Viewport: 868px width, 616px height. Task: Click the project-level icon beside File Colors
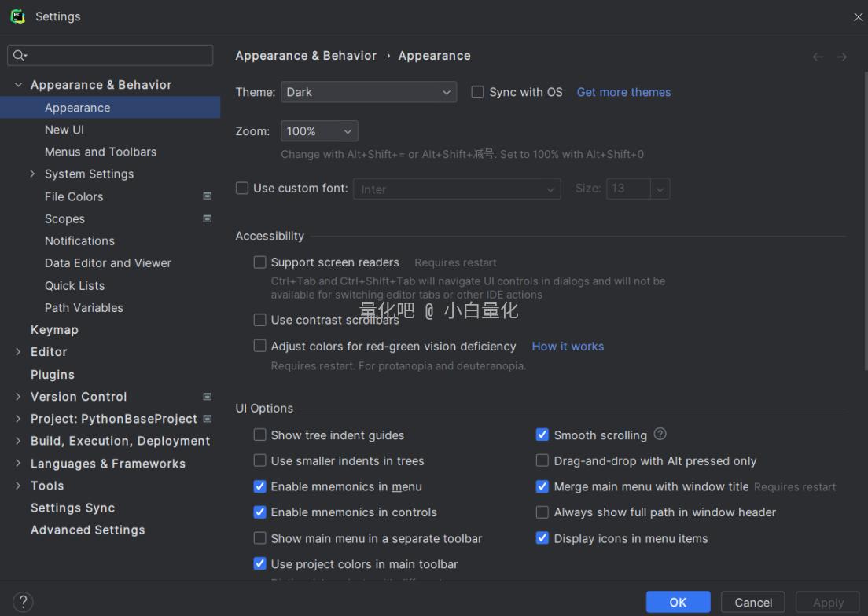pyautogui.click(x=208, y=196)
